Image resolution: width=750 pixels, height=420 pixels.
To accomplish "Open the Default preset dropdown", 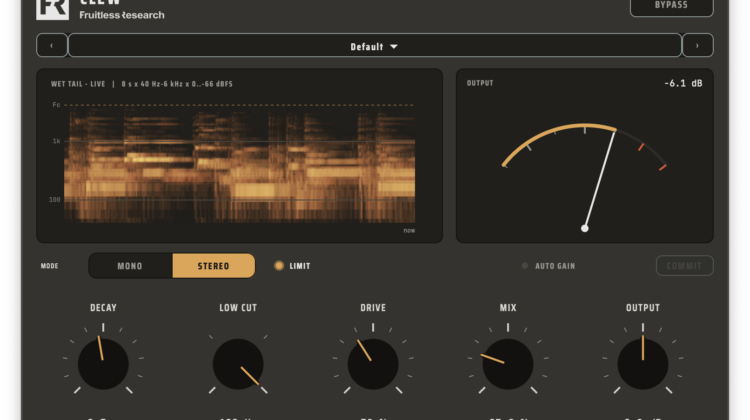I will pos(375,45).
